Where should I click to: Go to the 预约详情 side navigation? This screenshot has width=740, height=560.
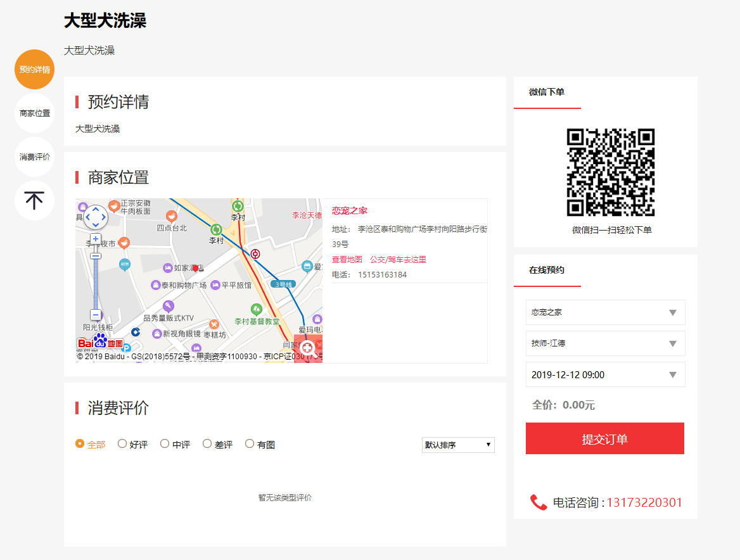tap(34, 69)
